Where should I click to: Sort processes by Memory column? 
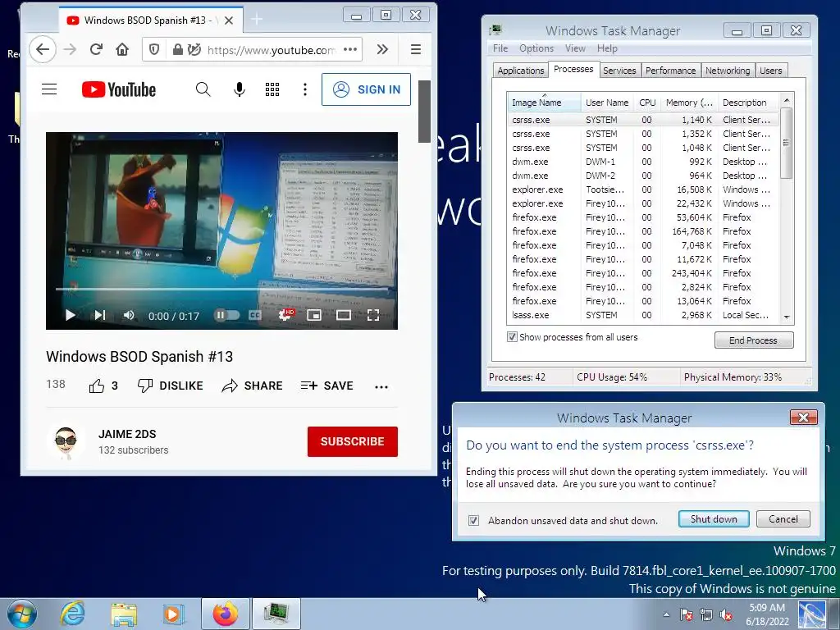pos(689,103)
